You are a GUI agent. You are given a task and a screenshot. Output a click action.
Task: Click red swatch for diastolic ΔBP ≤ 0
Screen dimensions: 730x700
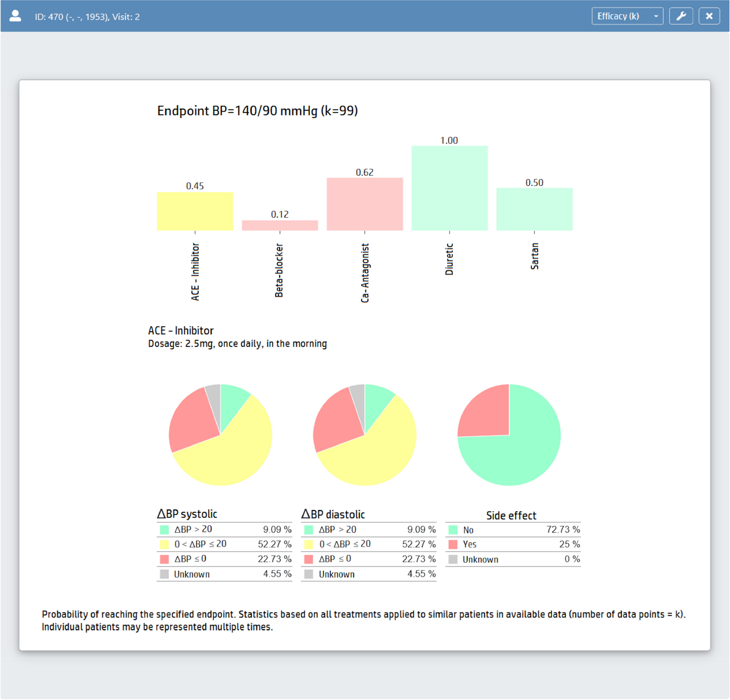308,559
